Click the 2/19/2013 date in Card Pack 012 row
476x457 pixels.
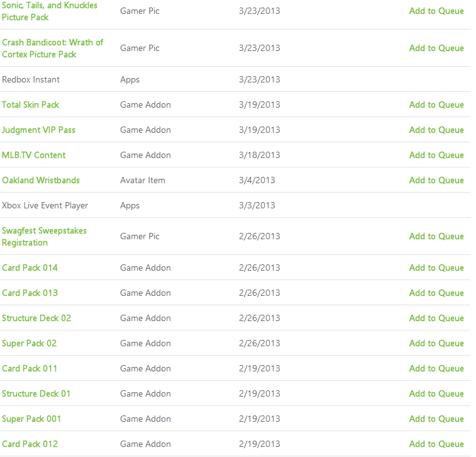[x=259, y=444]
